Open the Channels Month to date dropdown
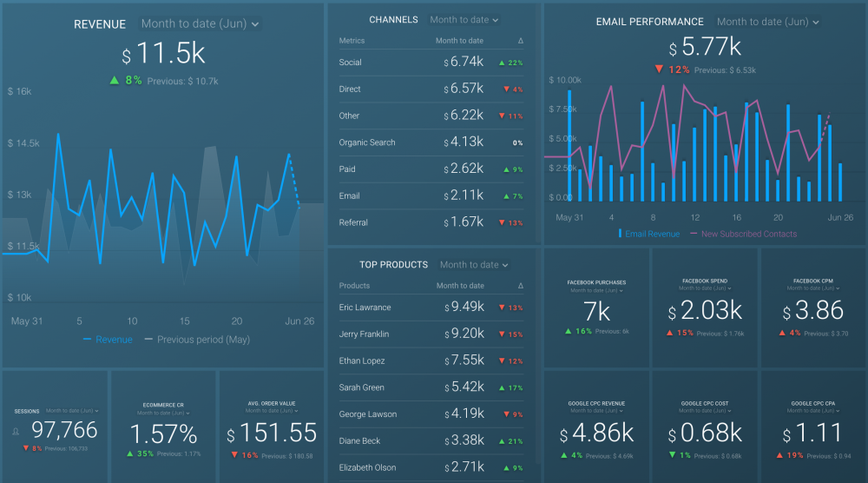 (x=464, y=19)
